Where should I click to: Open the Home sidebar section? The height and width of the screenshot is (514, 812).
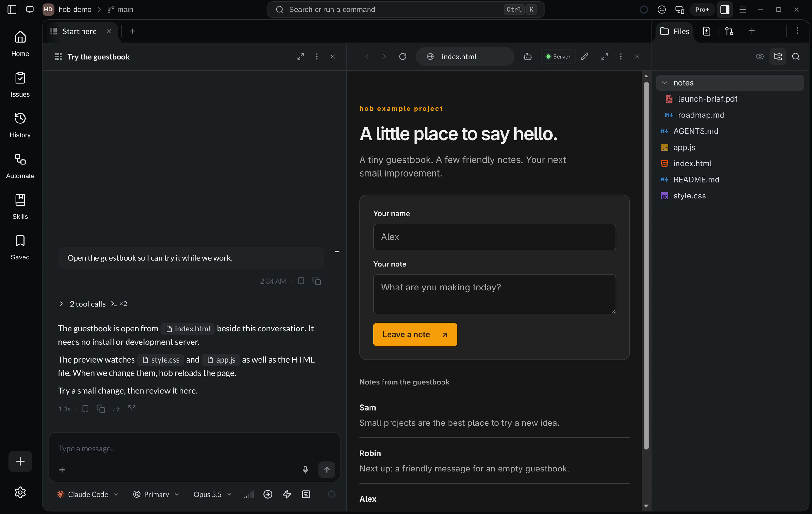coord(20,44)
